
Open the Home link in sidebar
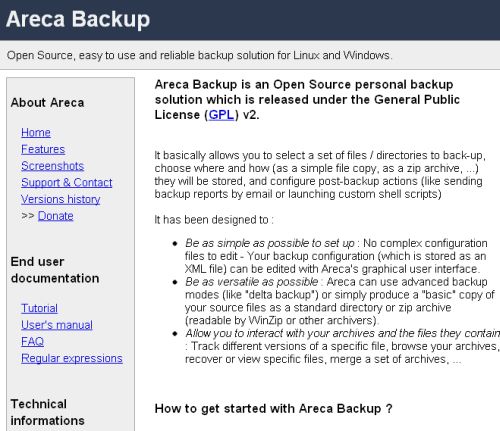[x=36, y=133]
